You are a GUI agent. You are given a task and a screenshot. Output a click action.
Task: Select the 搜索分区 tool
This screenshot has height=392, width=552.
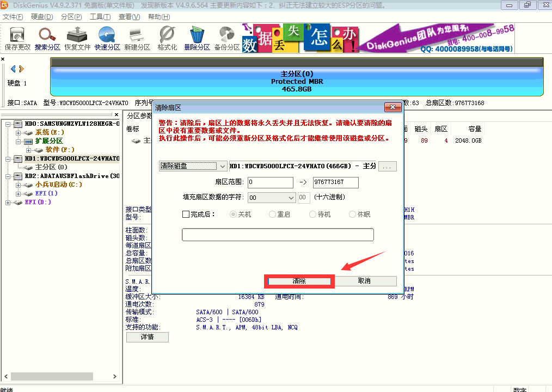point(47,37)
